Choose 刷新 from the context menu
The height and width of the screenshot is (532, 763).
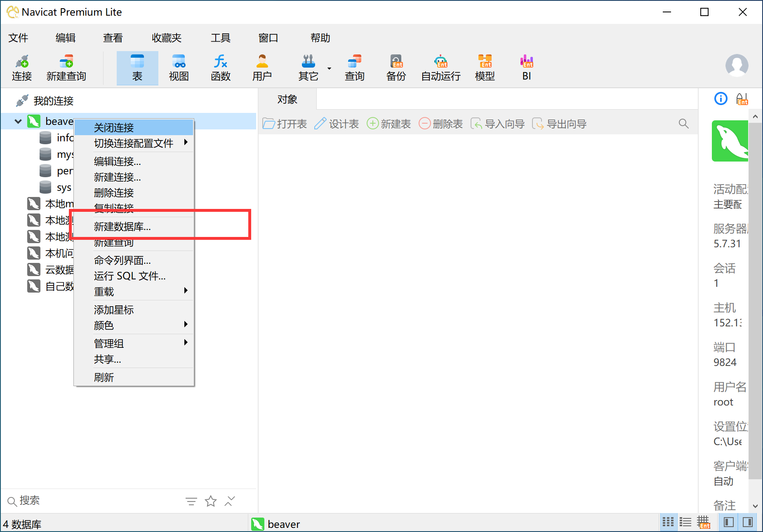coord(134,377)
